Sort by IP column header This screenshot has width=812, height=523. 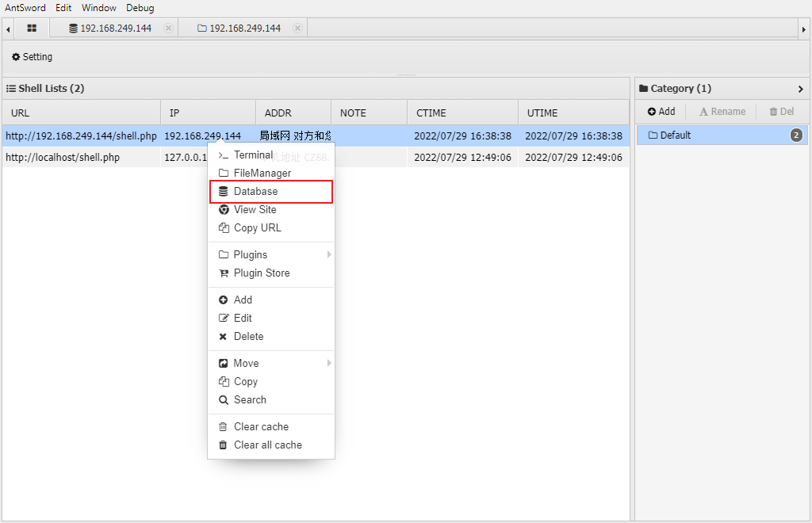(x=209, y=113)
